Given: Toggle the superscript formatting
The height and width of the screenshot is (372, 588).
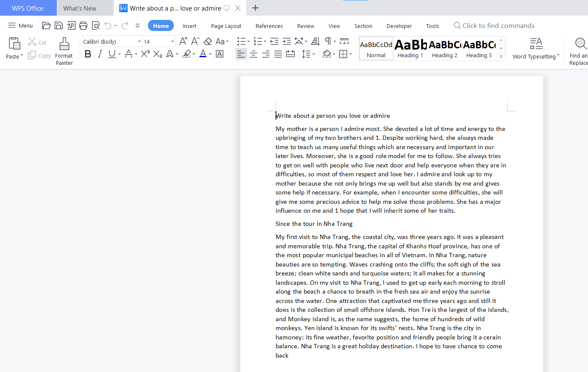Looking at the screenshot, I should pos(145,54).
